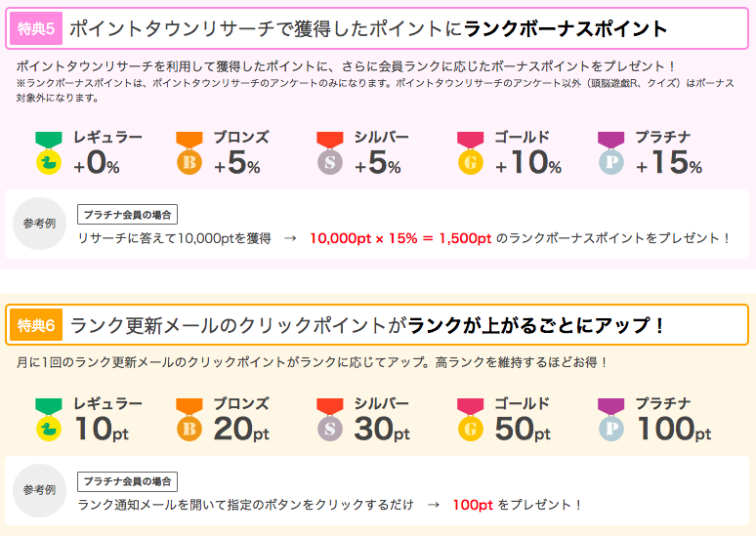Click the プラチナ会員の場合 label in the 特典5 example

click(127, 215)
